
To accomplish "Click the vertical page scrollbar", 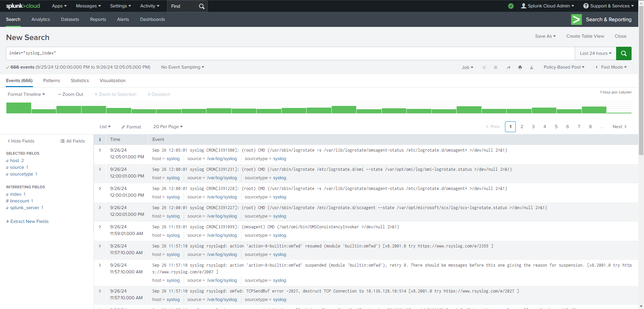I will 641,81.
